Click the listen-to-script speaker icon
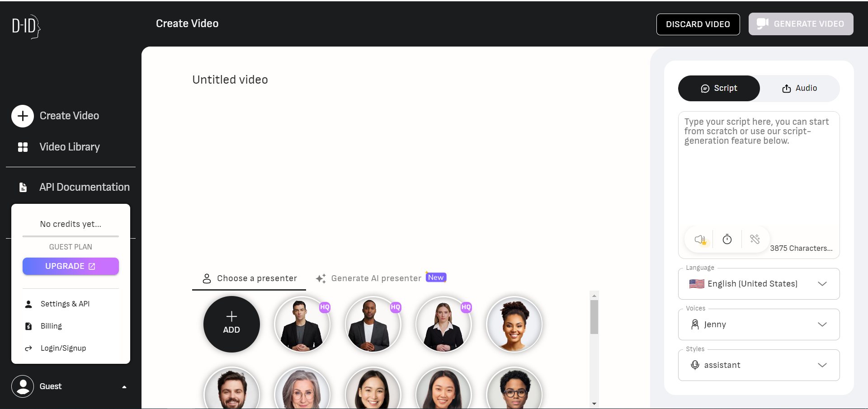The image size is (868, 409). pos(700,239)
